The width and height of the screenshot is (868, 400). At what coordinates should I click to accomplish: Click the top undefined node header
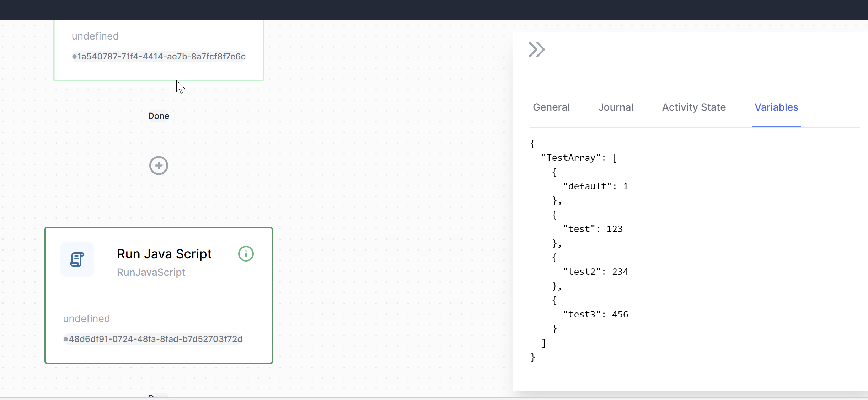tap(95, 36)
